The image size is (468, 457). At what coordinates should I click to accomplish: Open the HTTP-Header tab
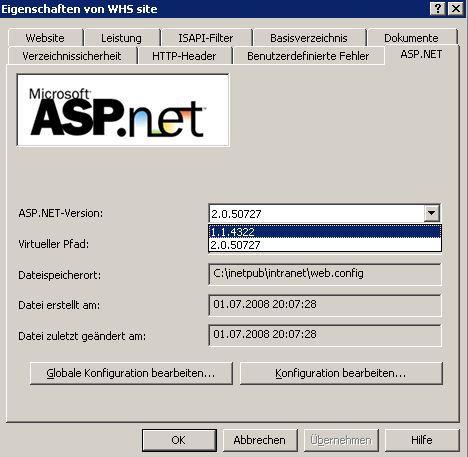coord(184,56)
